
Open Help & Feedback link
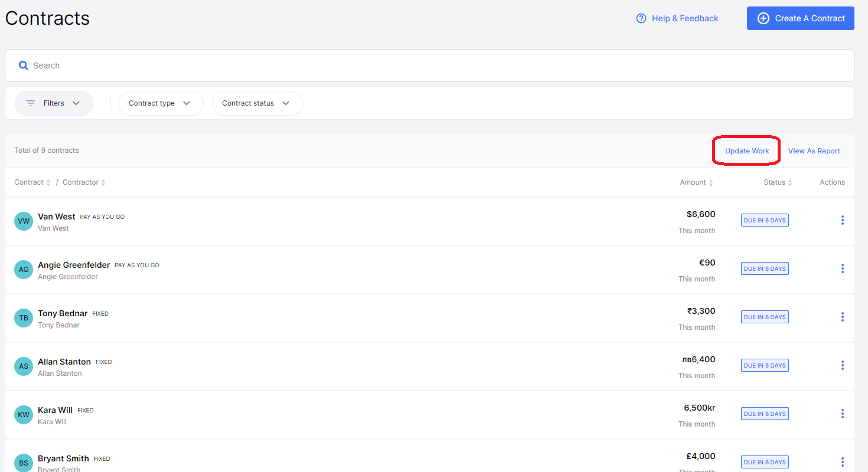(677, 18)
